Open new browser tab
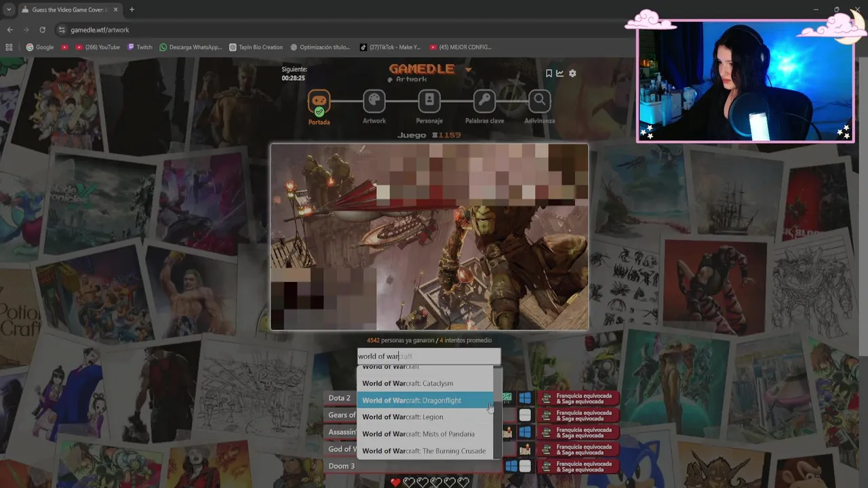The height and width of the screenshot is (488, 868). 132,9
